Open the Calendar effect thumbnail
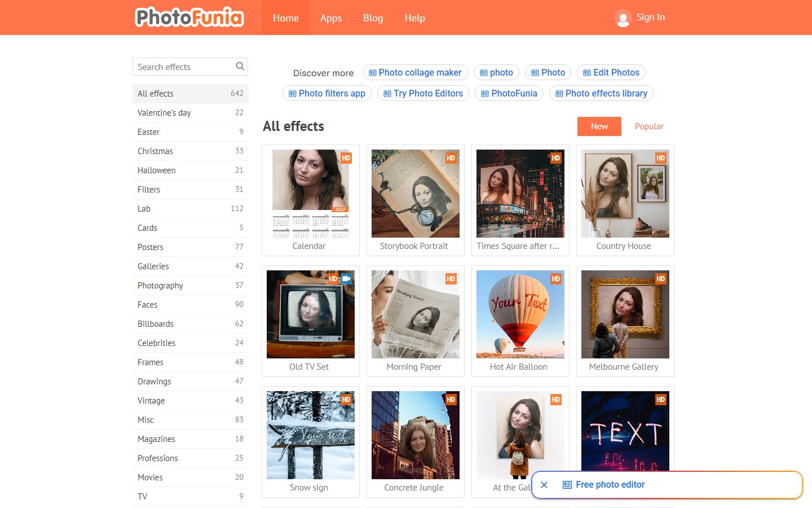The image size is (812, 508). point(311,194)
